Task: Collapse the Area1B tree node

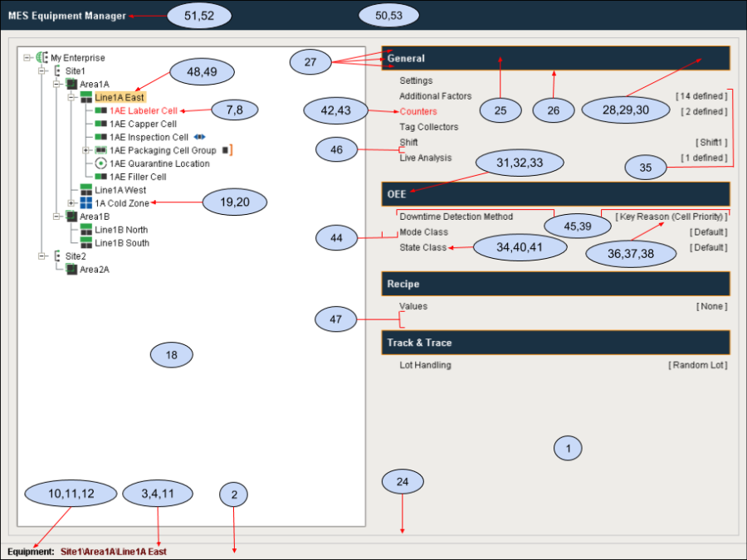Action: point(56,217)
